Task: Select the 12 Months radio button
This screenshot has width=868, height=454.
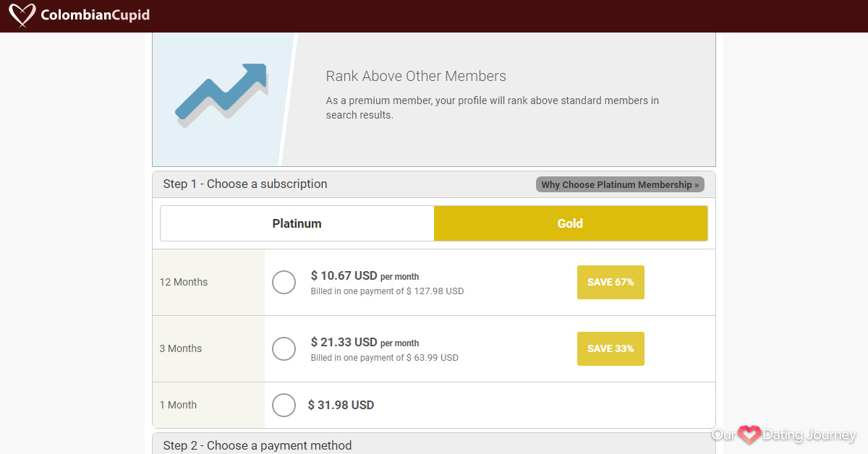Action: 284,282
